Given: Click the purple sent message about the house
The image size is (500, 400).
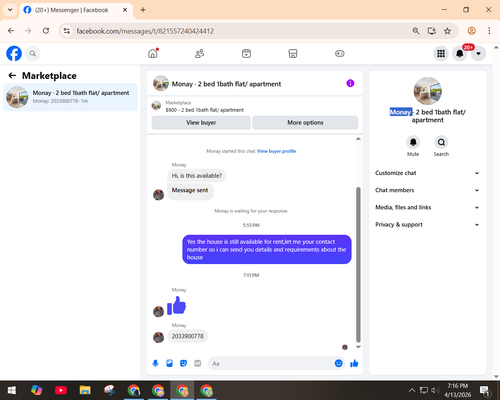Looking at the screenshot, I should (x=267, y=249).
